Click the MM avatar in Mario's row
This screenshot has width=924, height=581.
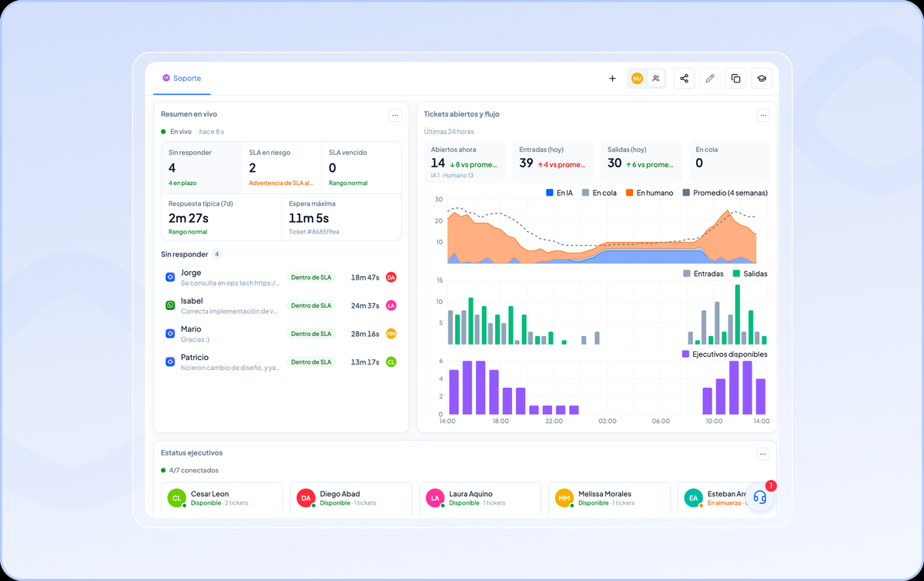[391, 334]
